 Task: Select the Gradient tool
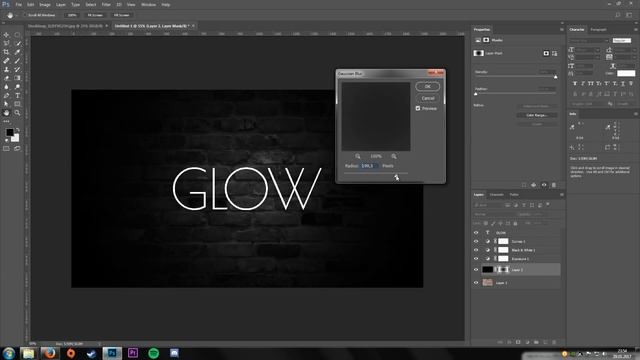17,78
